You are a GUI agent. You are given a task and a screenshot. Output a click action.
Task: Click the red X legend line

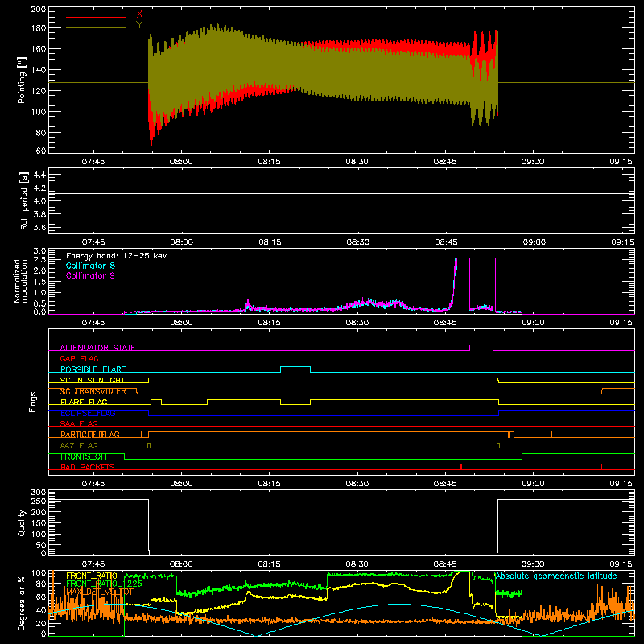(x=96, y=17)
